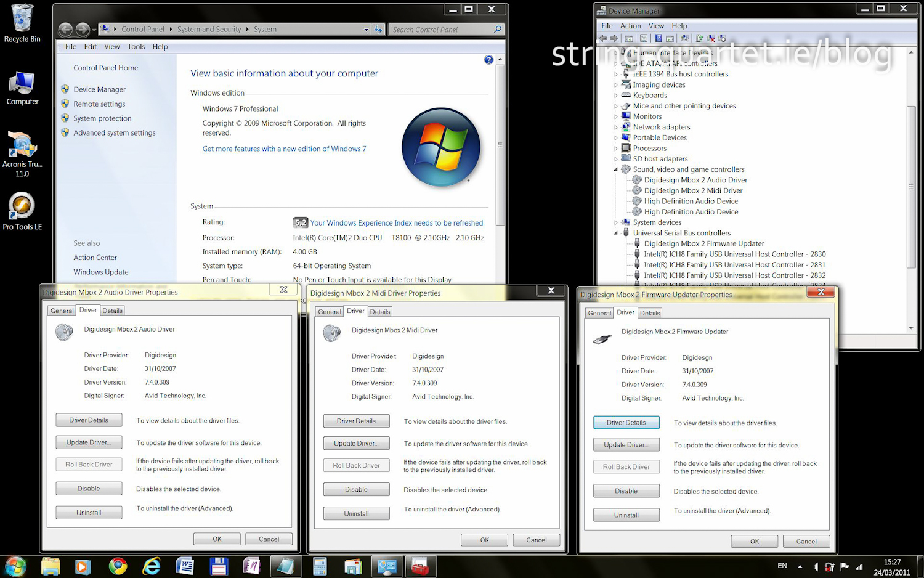Switch to red toolbox Device Manager taskbar button

420,566
